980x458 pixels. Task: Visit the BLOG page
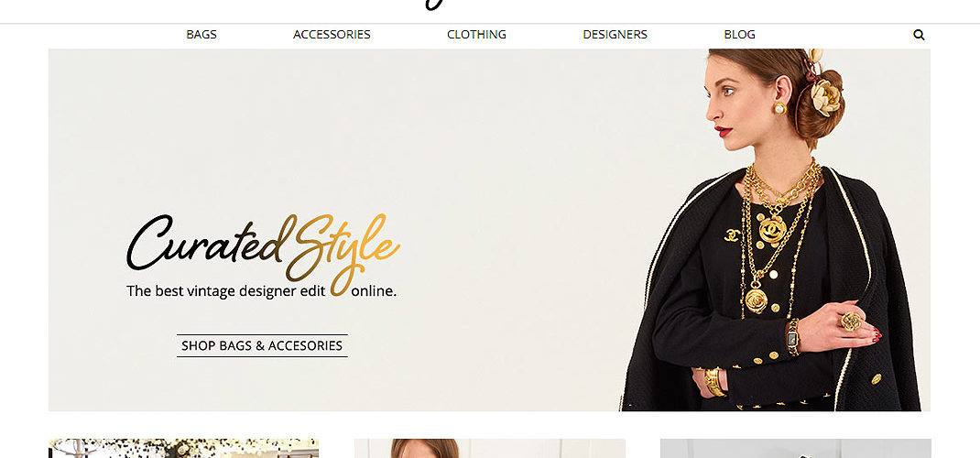click(x=739, y=35)
